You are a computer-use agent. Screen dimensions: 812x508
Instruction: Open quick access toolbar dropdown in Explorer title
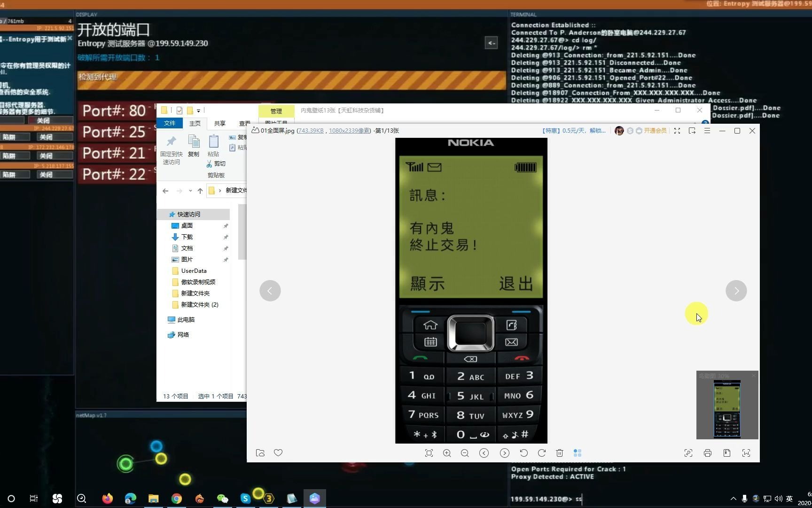click(199, 111)
